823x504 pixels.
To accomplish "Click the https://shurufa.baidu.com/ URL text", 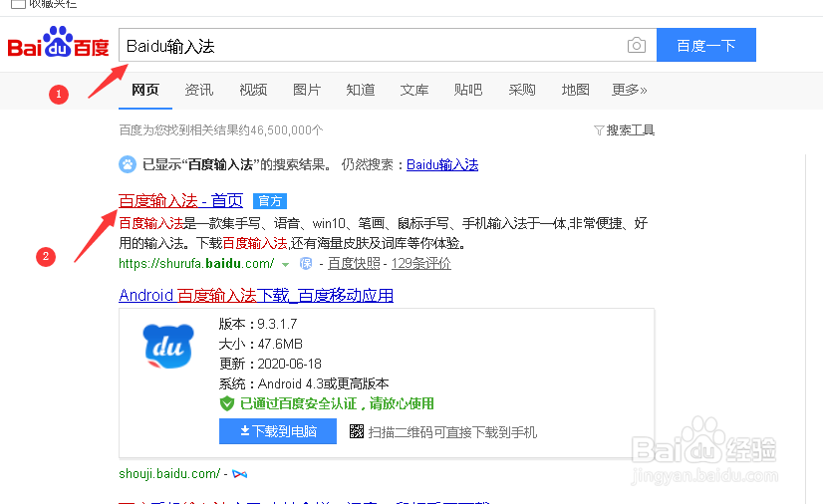I will [x=196, y=263].
